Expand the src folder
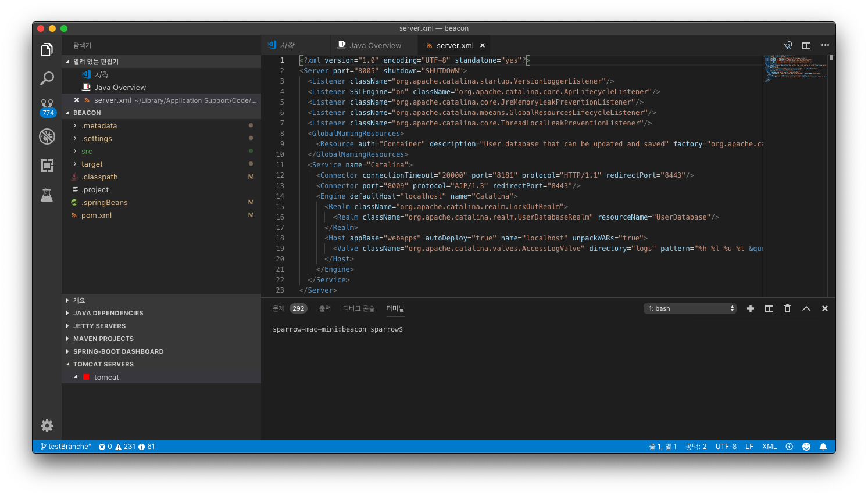 [75, 151]
